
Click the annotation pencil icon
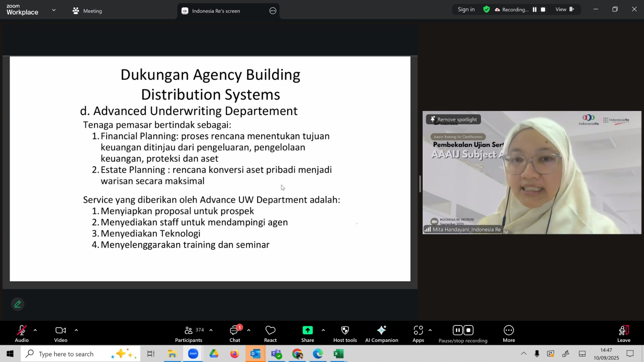click(18, 304)
